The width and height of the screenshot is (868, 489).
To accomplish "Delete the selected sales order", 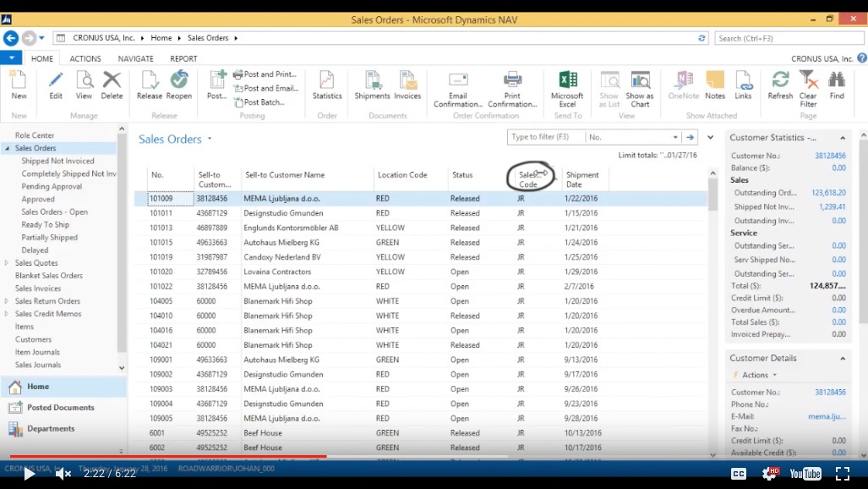I will pyautogui.click(x=112, y=86).
